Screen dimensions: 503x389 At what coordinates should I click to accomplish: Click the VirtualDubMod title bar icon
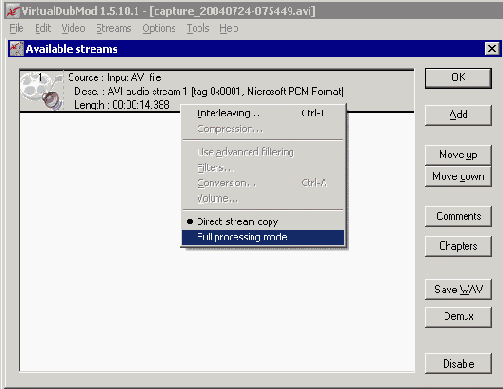click(x=12, y=11)
